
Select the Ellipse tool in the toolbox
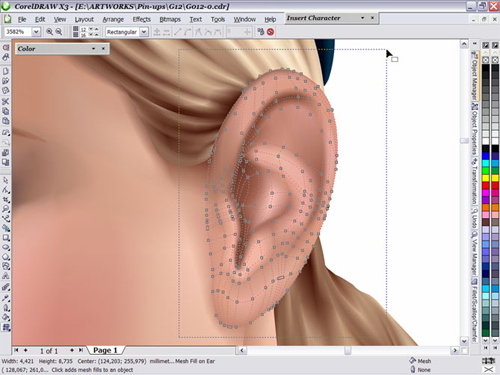click(6, 247)
